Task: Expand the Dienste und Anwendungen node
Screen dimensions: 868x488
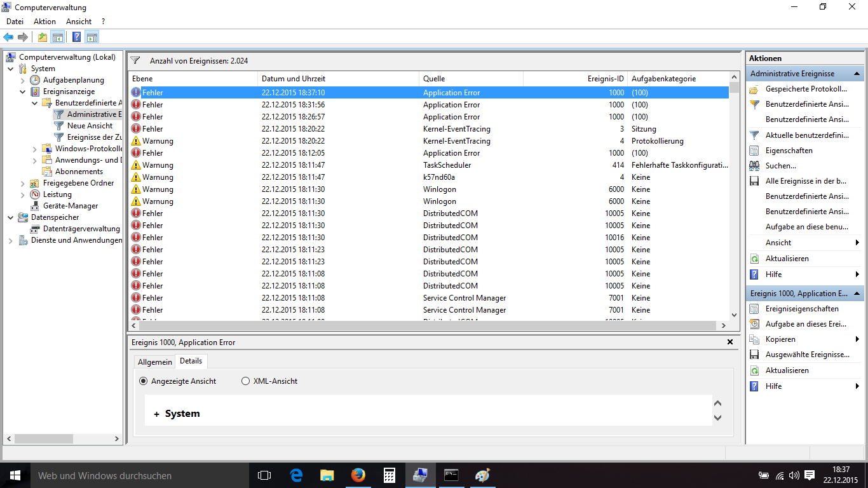Action: coord(11,240)
